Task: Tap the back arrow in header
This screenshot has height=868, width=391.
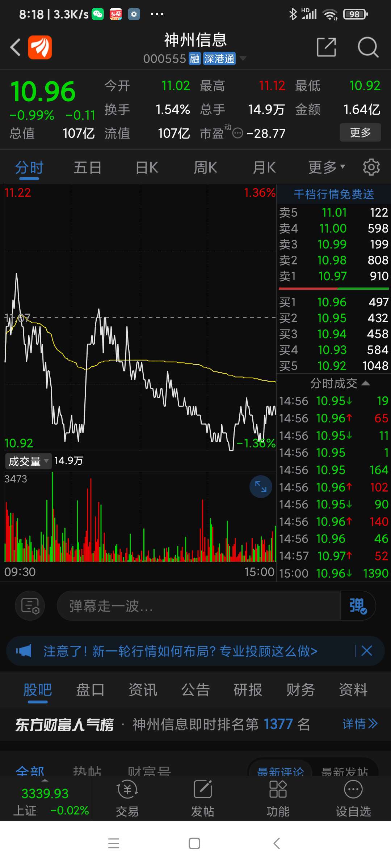Action: (15, 47)
